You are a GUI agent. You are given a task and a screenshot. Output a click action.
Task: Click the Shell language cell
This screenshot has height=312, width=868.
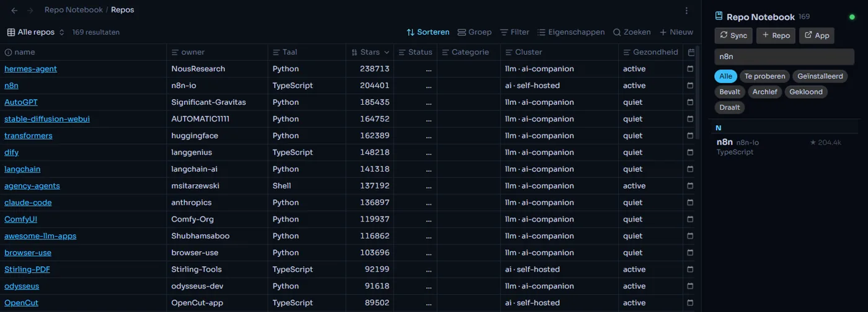pyautogui.click(x=307, y=186)
